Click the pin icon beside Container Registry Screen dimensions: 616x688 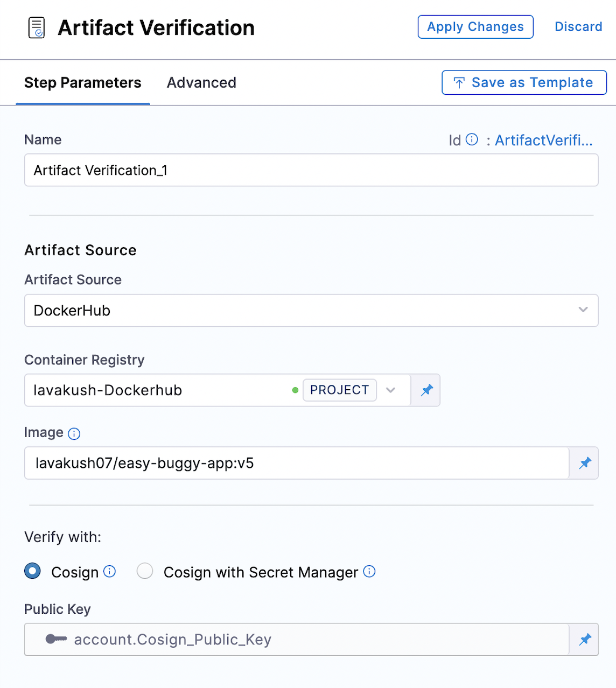[x=426, y=390]
